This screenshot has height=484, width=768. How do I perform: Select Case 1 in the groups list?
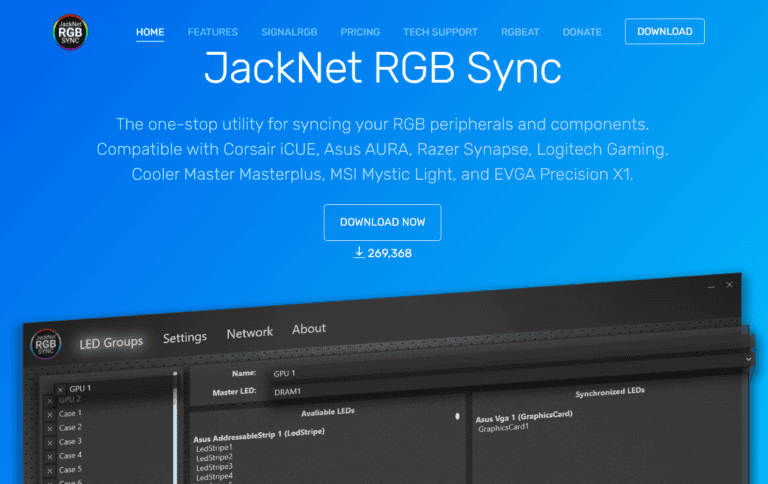point(70,413)
